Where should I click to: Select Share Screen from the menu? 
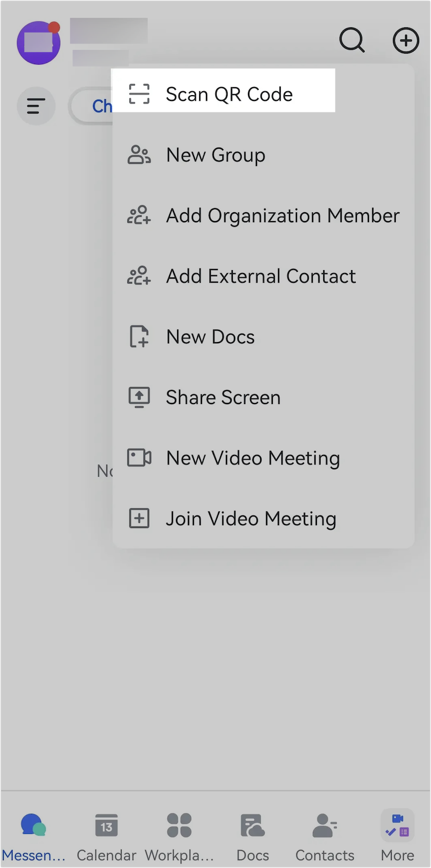click(223, 397)
